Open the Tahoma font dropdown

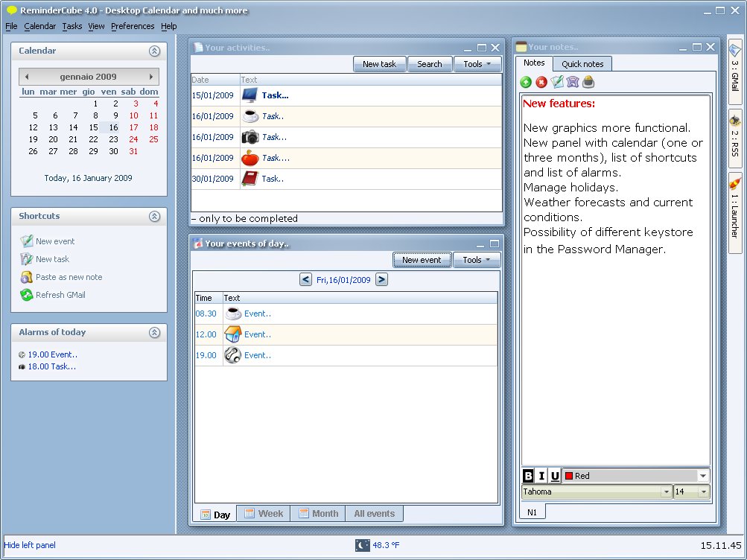[x=666, y=492]
